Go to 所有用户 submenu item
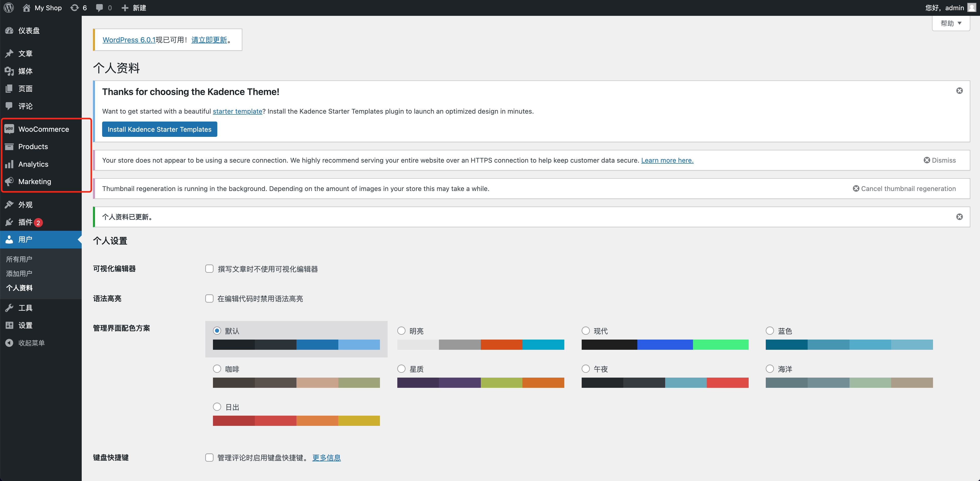Image resolution: width=980 pixels, height=481 pixels. point(19,259)
